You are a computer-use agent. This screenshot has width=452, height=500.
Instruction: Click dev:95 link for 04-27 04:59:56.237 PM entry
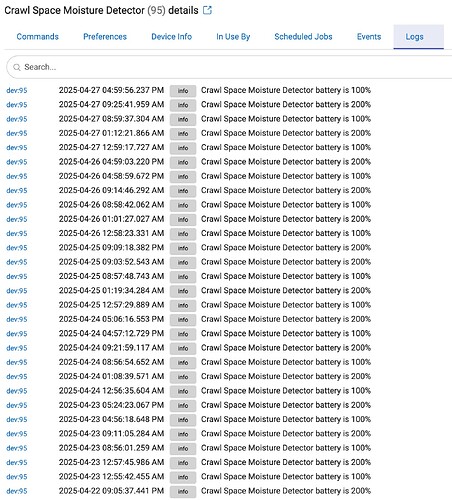17,90
